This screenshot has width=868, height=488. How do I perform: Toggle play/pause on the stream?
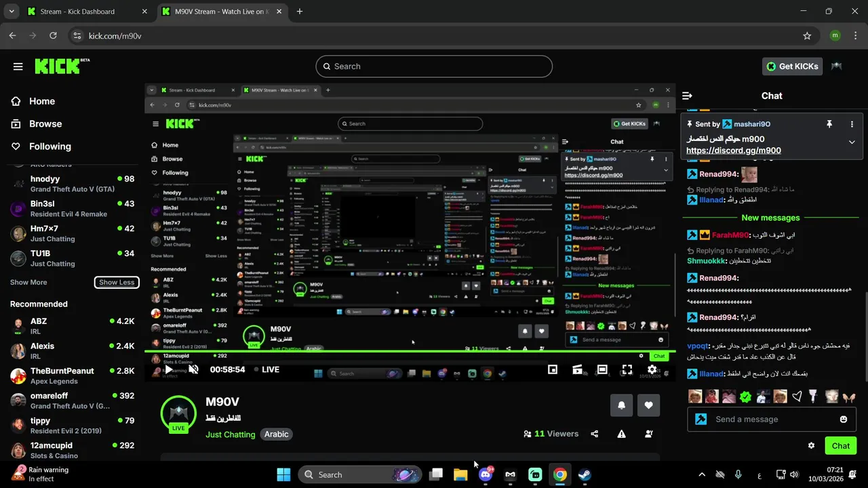tap(169, 369)
